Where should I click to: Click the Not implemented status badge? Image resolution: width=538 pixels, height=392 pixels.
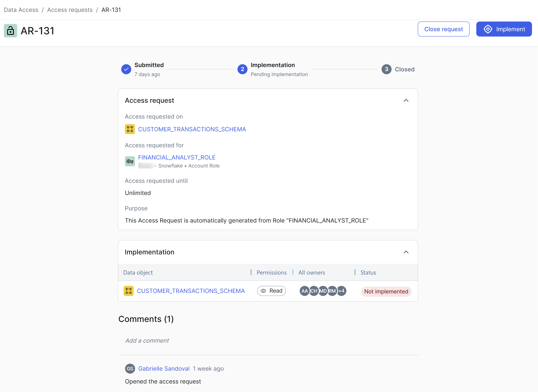pyautogui.click(x=386, y=291)
